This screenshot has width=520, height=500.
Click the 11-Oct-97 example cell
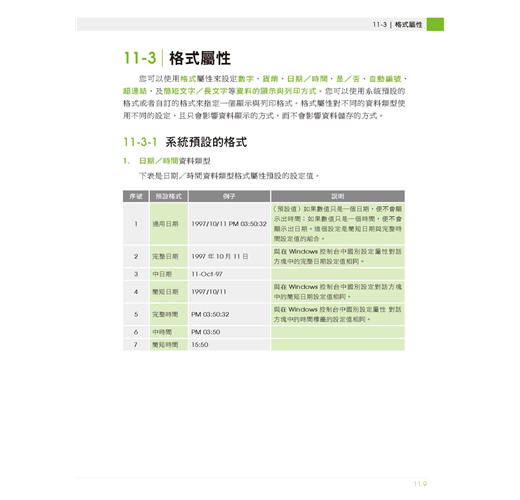[x=229, y=274]
